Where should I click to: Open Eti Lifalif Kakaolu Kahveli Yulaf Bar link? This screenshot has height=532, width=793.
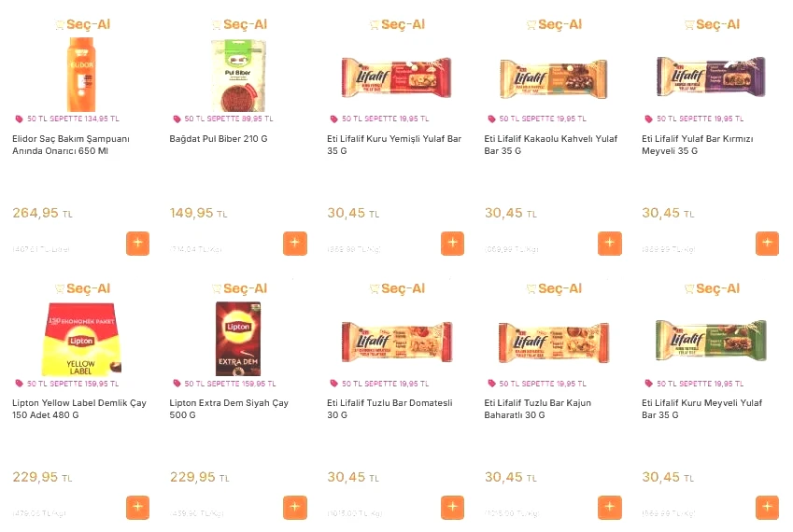550,145
